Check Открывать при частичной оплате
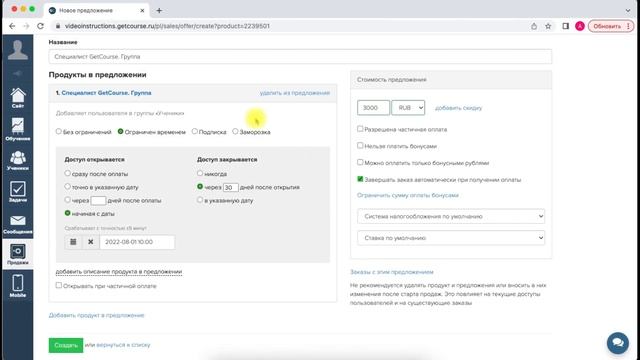Image resolution: width=640 pixels, height=360 pixels. [59, 285]
